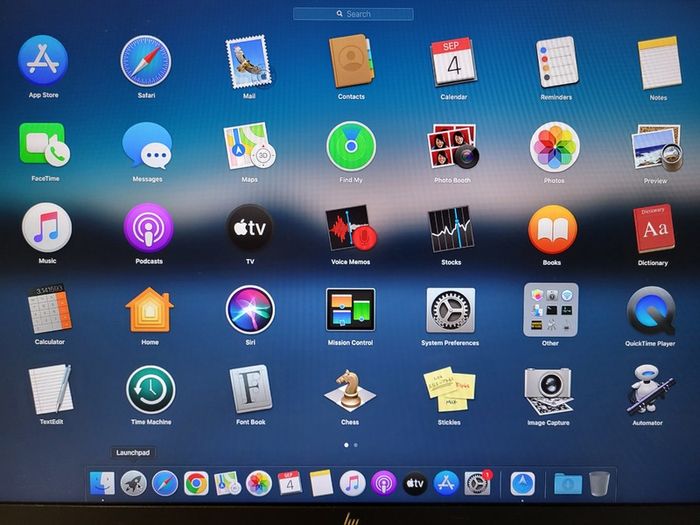Start the FaceTime app

pos(44,145)
